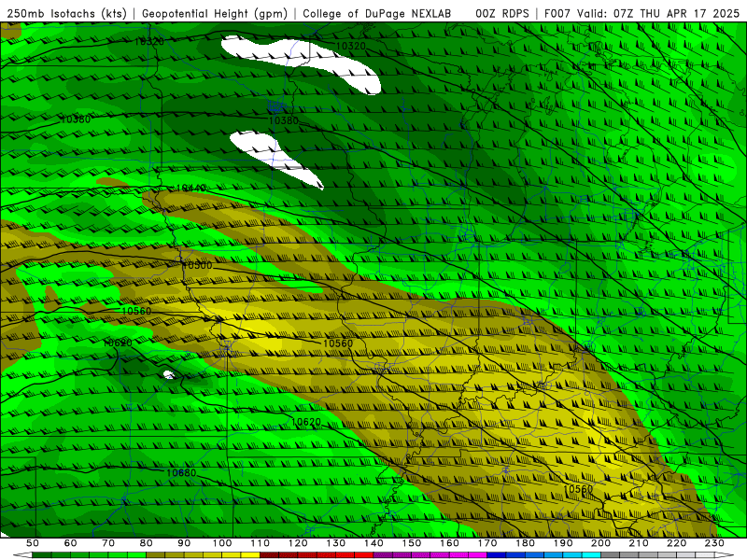The width and height of the screenshot is (747, 560).
Task: Click the legend value 180
Action: [525, 543]
